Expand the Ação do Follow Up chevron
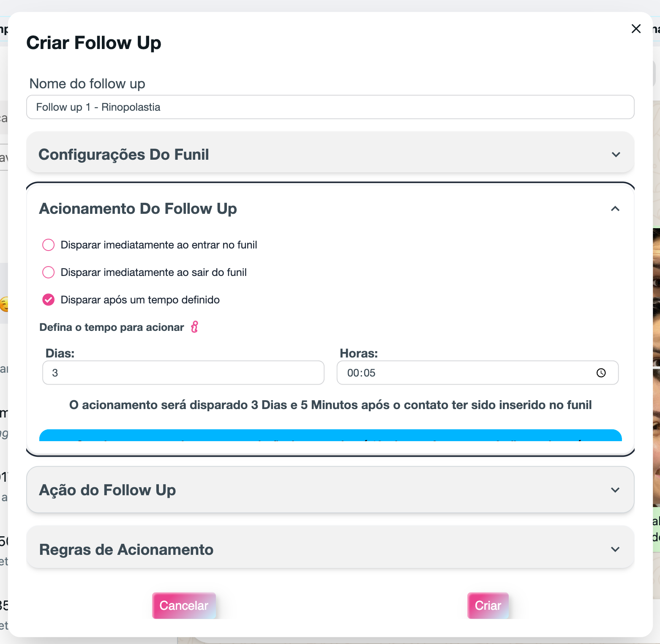This screenshot has height=644, width=660. [615, 490]
